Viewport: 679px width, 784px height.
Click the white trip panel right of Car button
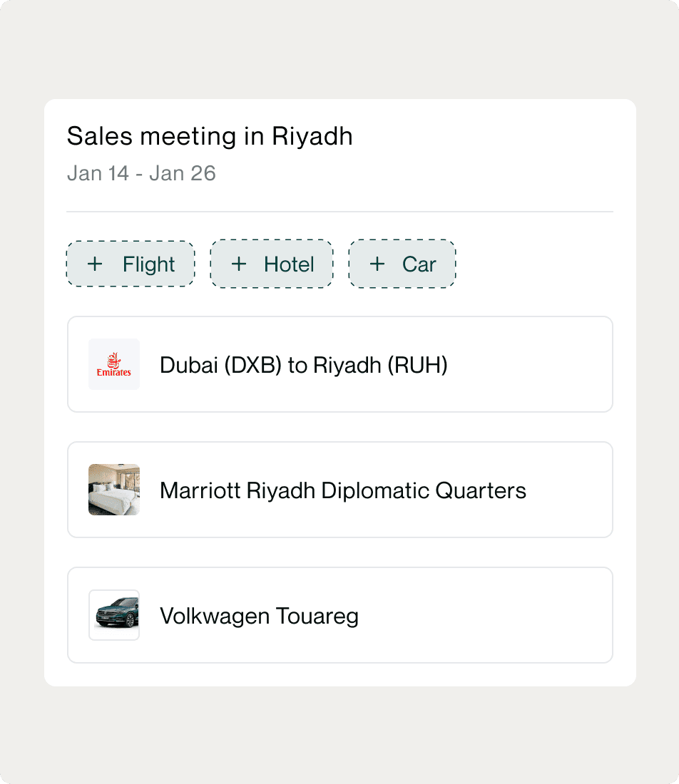coord(536,264)
